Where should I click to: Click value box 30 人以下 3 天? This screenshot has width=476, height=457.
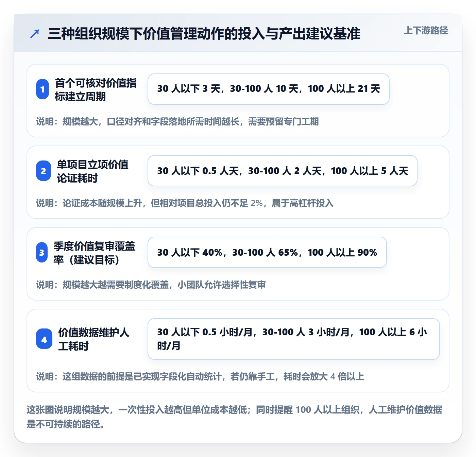[x=269, y=89]
